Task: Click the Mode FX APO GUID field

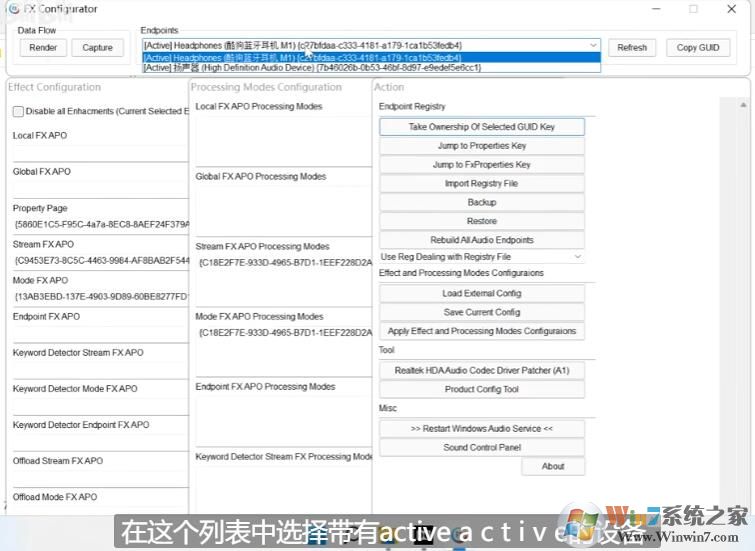Action: tap(101, 297)
